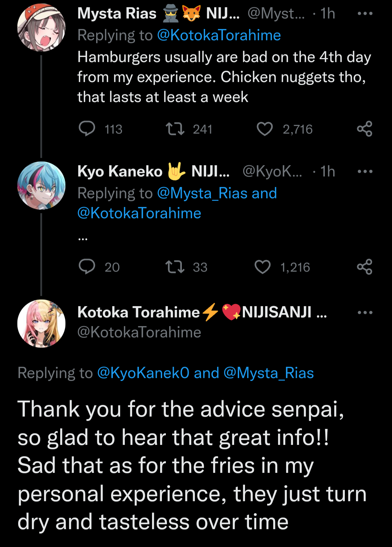Screen dimensions: 392x547
Task: Retweet Kyo Kaneko's tweet
Action: (x=175, y=267)
